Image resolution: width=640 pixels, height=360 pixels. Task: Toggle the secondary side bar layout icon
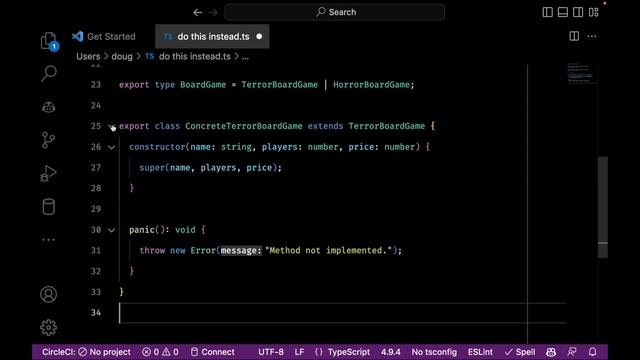pos(578,12)
